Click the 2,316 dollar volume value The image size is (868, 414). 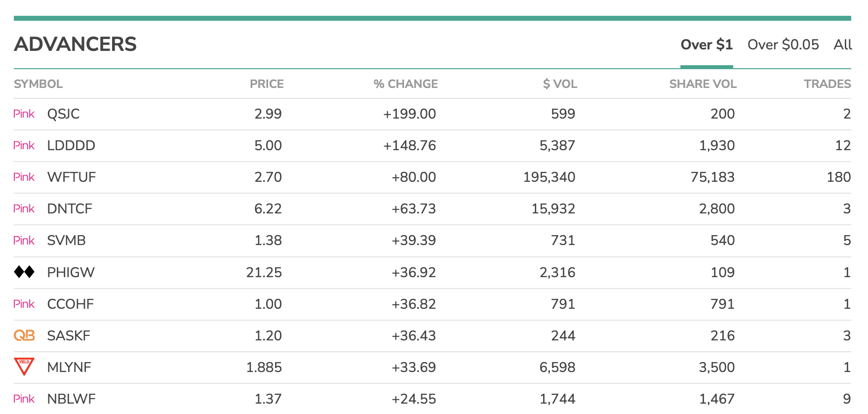pos(557,272)
